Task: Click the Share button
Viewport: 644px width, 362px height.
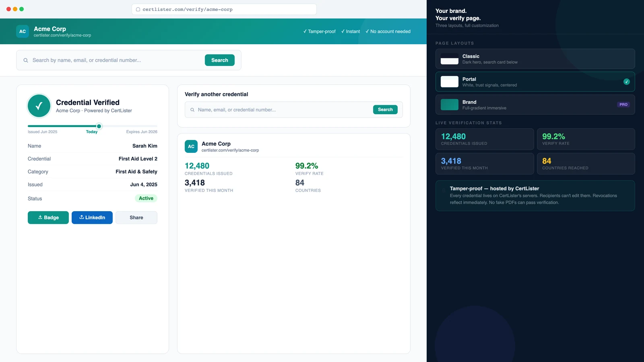Action: (x=136, y=218)
